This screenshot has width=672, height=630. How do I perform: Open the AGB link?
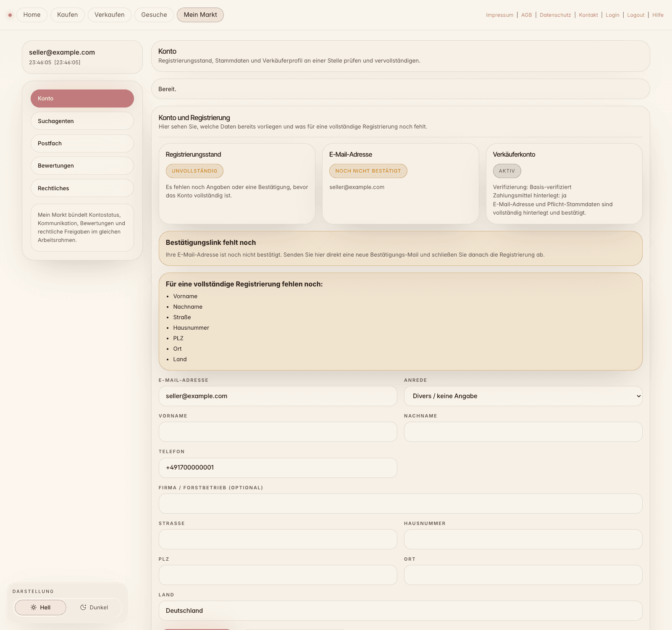click(526, 15)
